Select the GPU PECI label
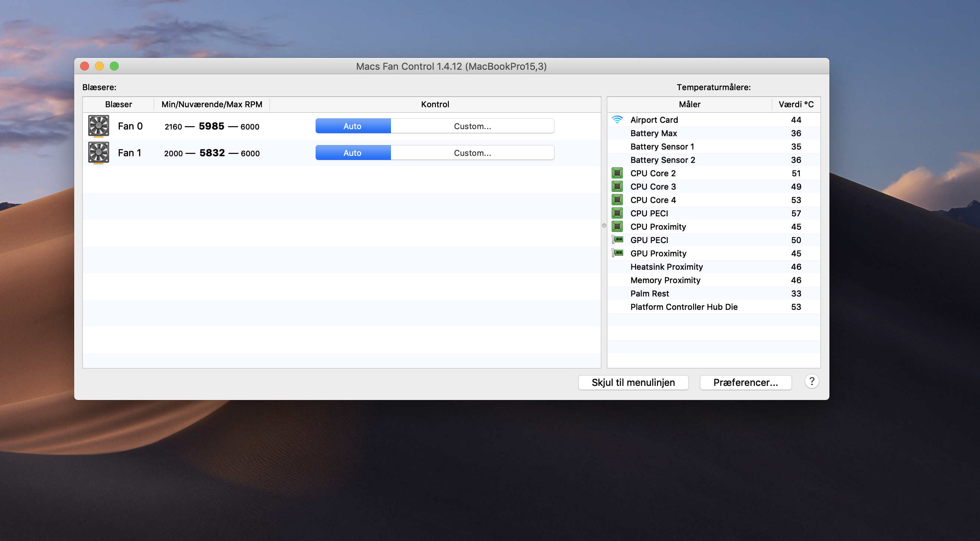The width and height of the screenshot is (980, 541). click(x=649, y=240)
